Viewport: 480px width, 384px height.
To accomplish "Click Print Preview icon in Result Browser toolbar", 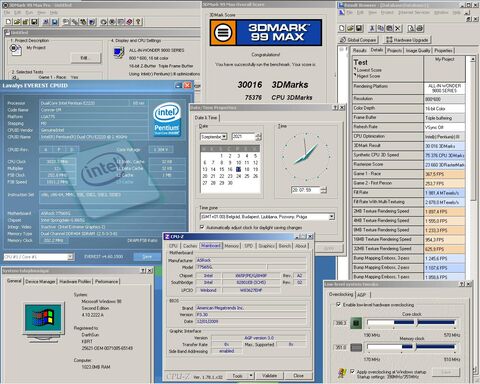I will coord(411,28).
